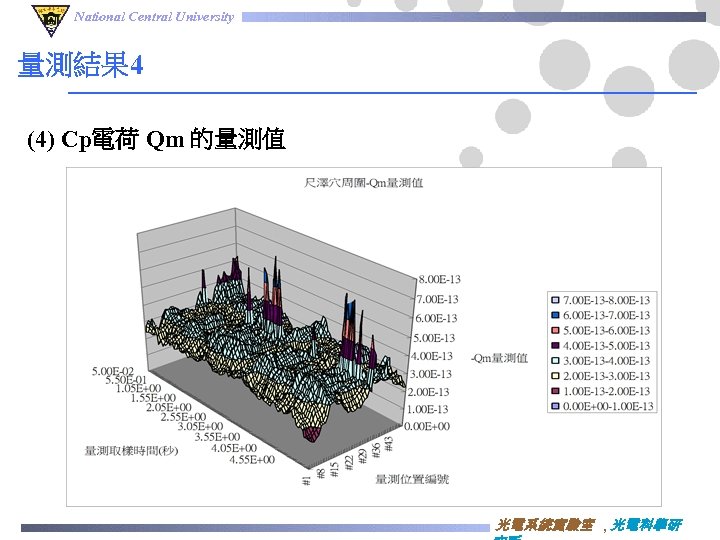The image size is (720, 540).
Task: Click vertical axis value 6.00E-13
Action: pyautogui.click(x=436, y=319)
